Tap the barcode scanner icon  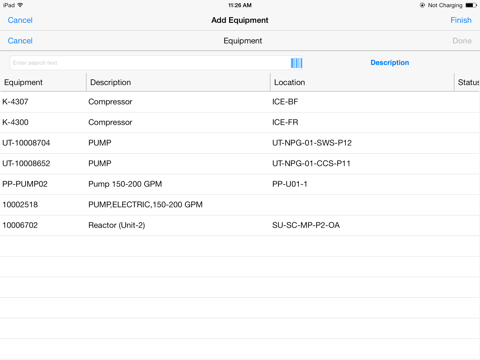296,63
